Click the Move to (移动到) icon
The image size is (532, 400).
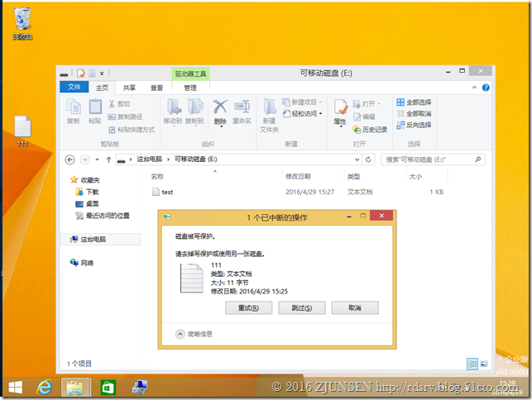point(173,112)
